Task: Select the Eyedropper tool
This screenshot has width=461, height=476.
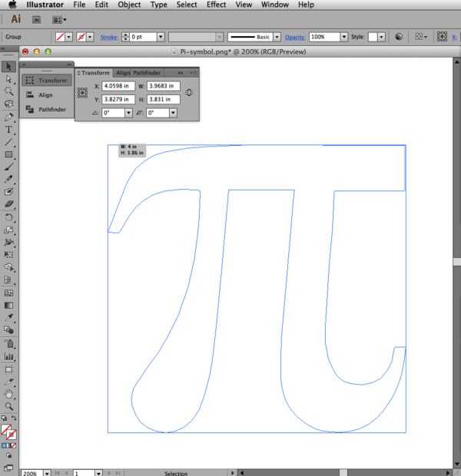Action: click(8, 318)
